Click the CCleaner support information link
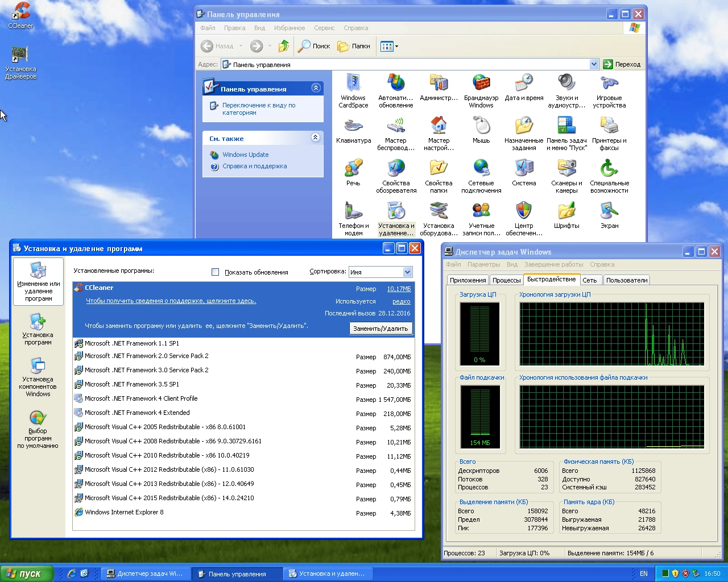This screenshot has width=728, height=582. click(x=171, y=301)
